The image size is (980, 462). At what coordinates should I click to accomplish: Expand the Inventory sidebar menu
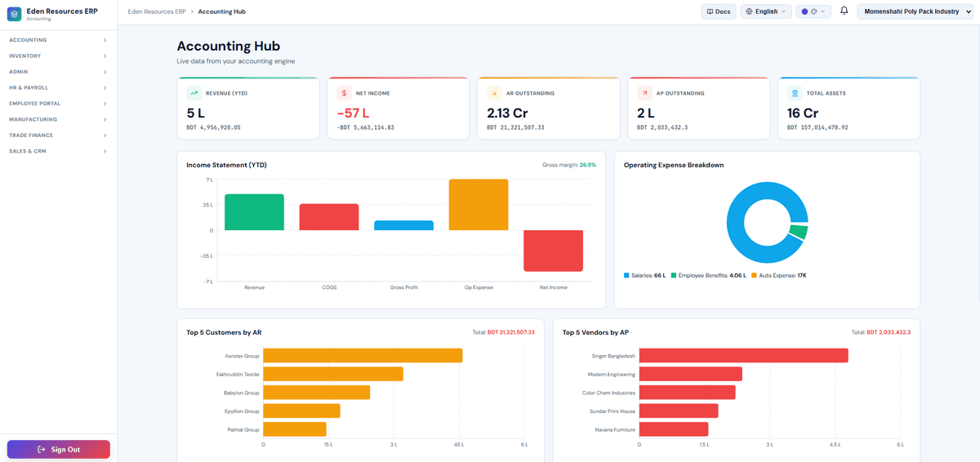coord(58,56)
